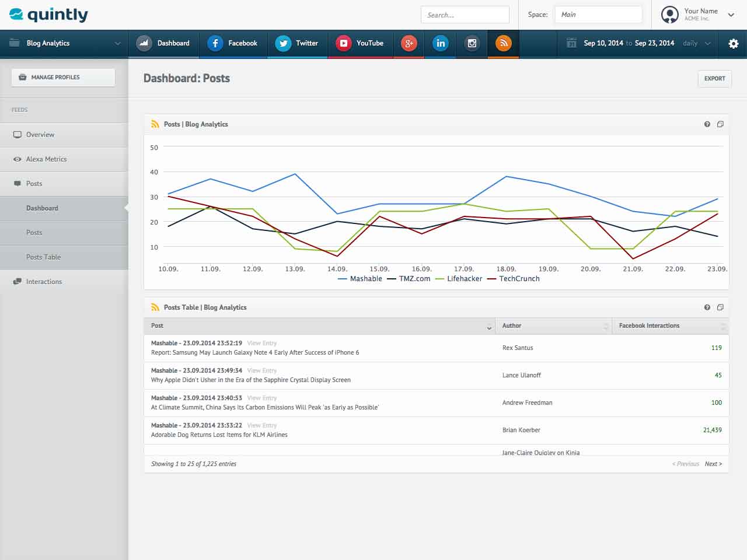Click RSS icon in Posts chart header
The image size is (747, 560).
point(155,124)
